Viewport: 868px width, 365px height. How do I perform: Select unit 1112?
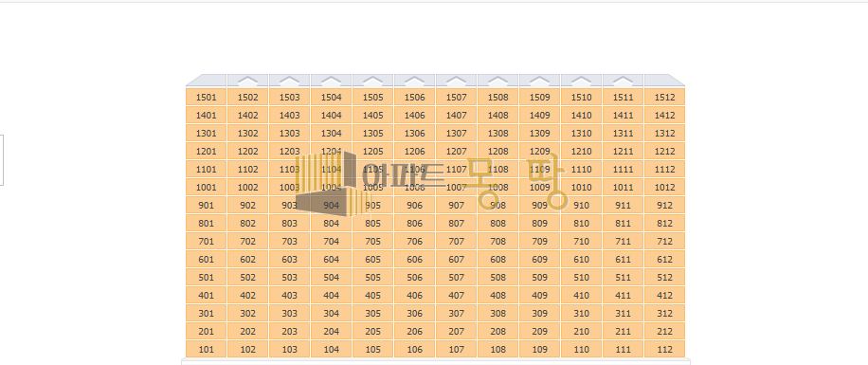[x=664, y=170]
